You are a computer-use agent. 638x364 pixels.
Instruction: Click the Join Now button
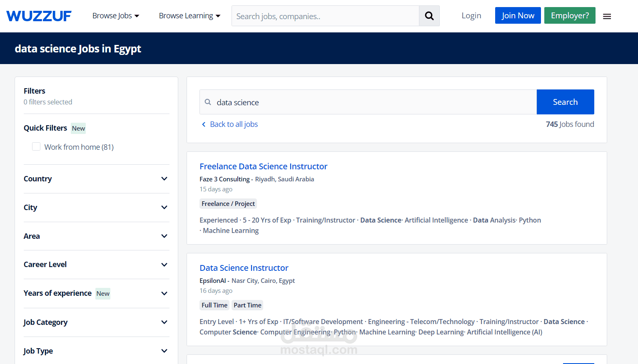(518, 15)
